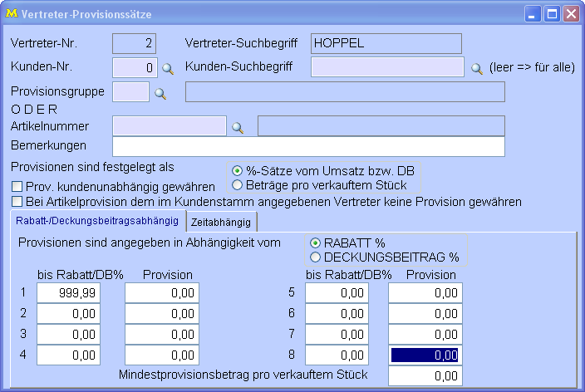Open Kunden-Suchbegriff search magnifier
Image resolution: width=585 pixels, height=392 pixels.
click(477, 69)
